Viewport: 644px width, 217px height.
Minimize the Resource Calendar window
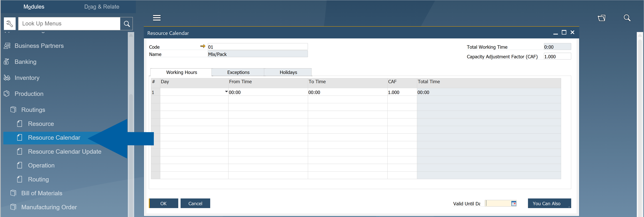[555, 33]
